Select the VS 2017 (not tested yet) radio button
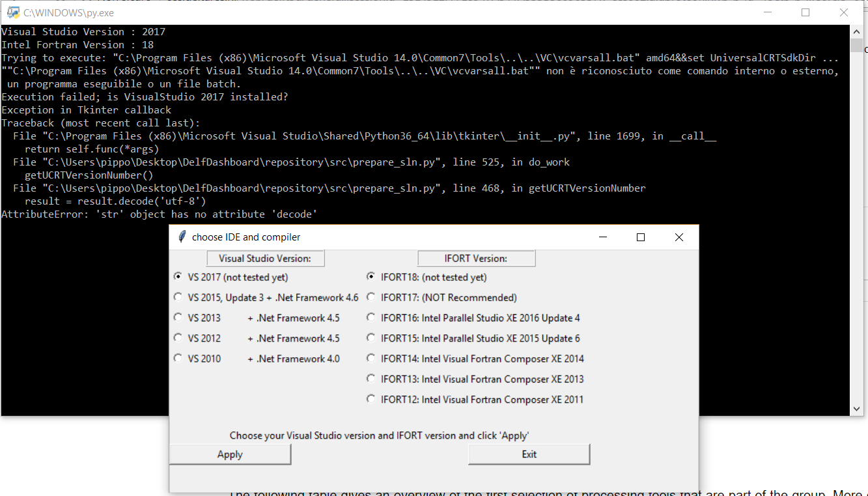The height and width of the screenshot is (496, 868). (178, 277)
